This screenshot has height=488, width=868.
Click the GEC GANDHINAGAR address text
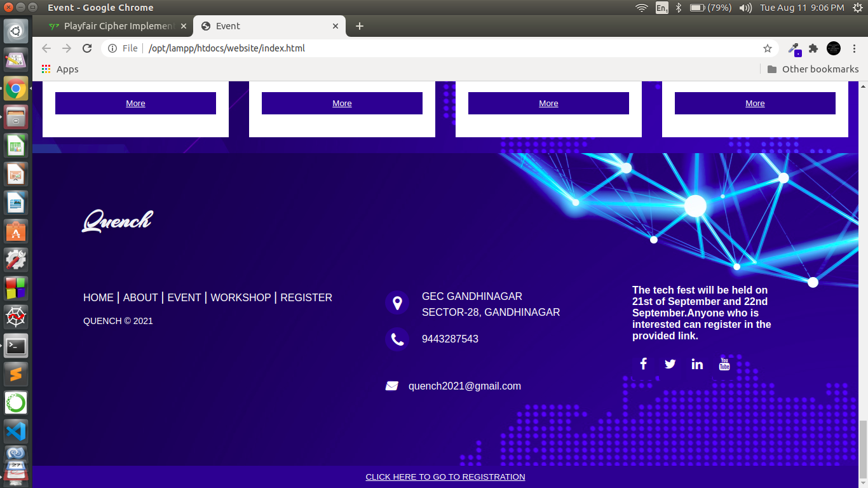[x=472, y=296]
